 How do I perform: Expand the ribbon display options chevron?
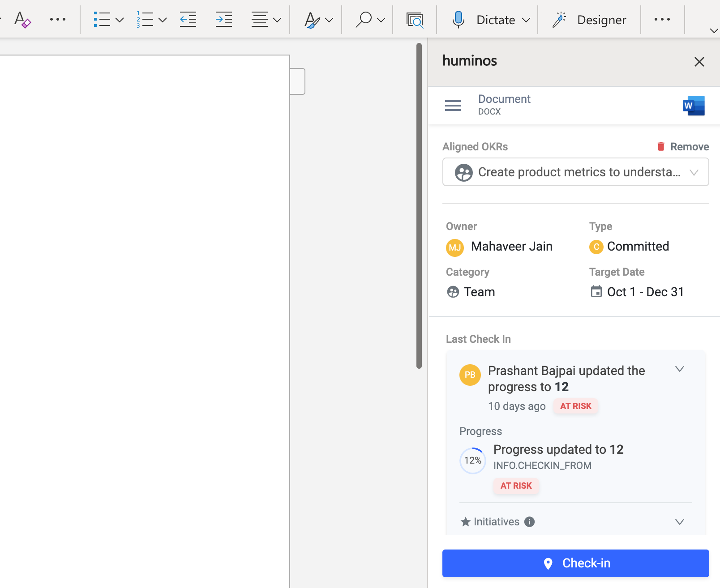714,30
